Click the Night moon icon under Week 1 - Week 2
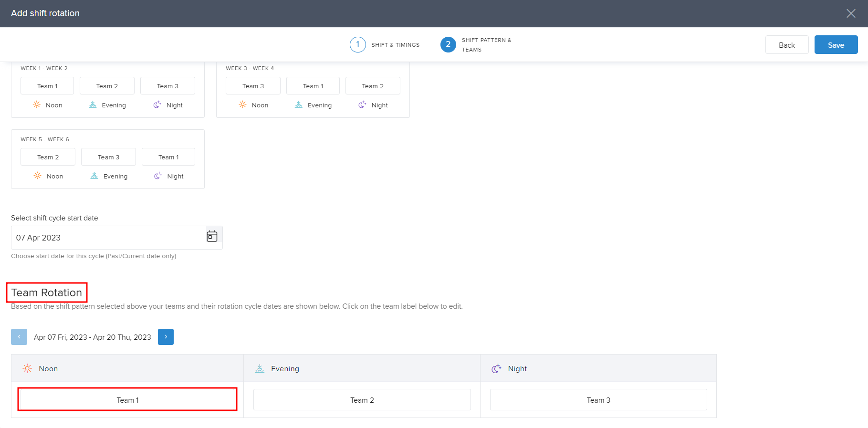Viewport: 868px width, 428px height. click(157, 104)
